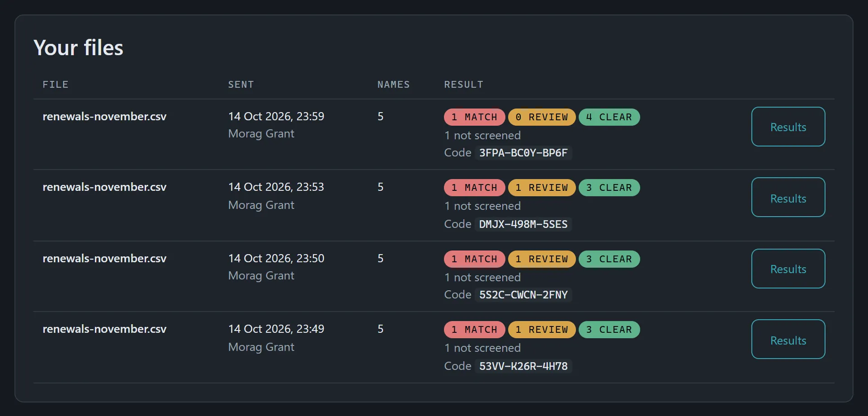The width and height of the screenshot is (868, 416).
Task: Open Results for the 23:53 upload
Action: [x=788, y=197]
